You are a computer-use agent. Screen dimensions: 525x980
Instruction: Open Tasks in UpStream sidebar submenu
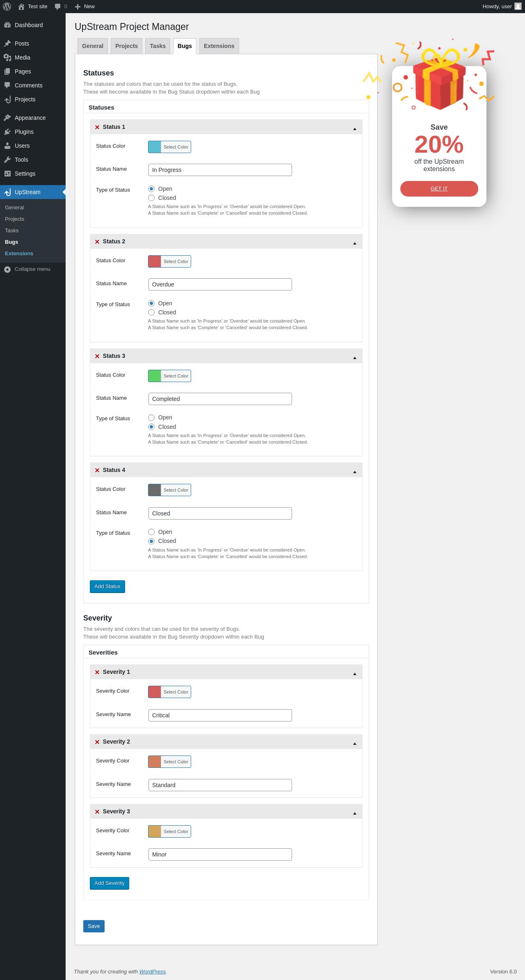click(12, 231)
